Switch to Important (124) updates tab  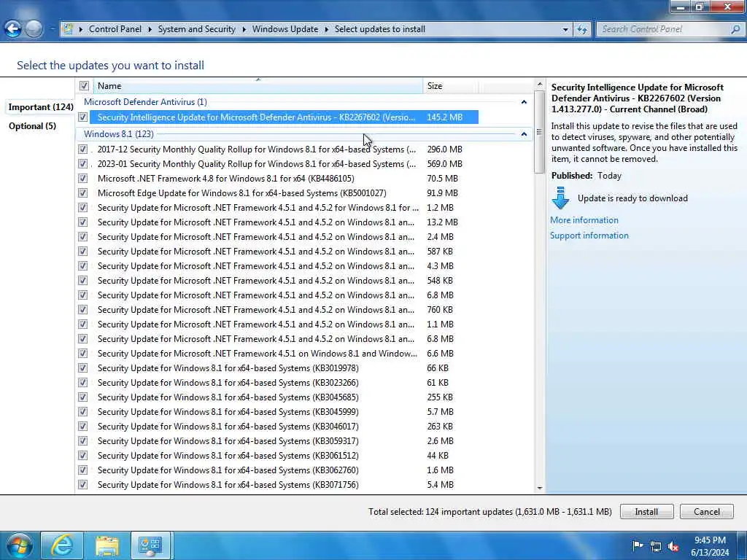click(41, 106)
